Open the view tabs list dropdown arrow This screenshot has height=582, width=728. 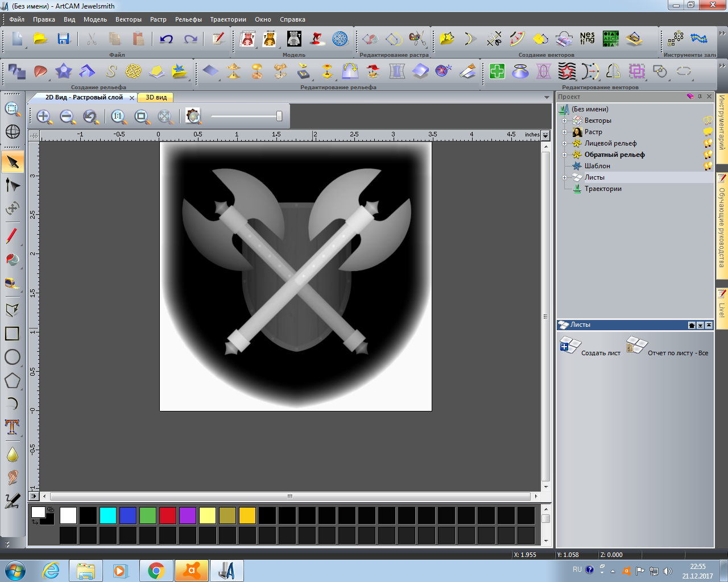click(547, 98)
